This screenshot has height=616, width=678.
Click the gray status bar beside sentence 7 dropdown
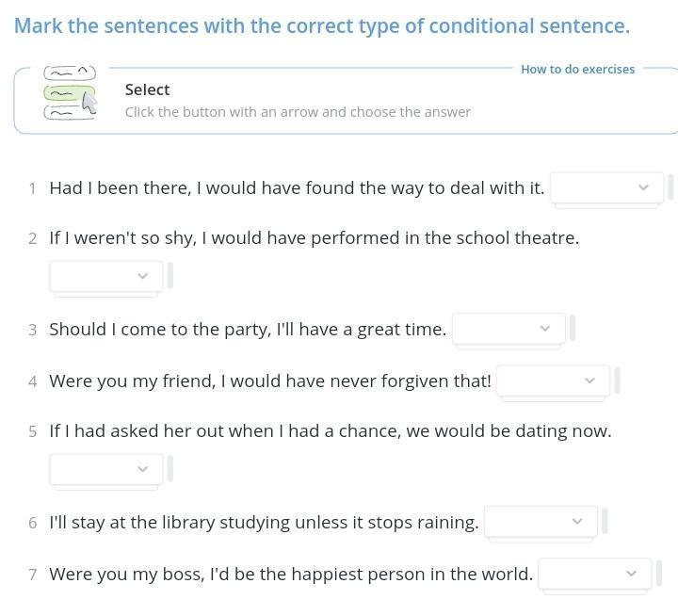click(x=659, y=573)
